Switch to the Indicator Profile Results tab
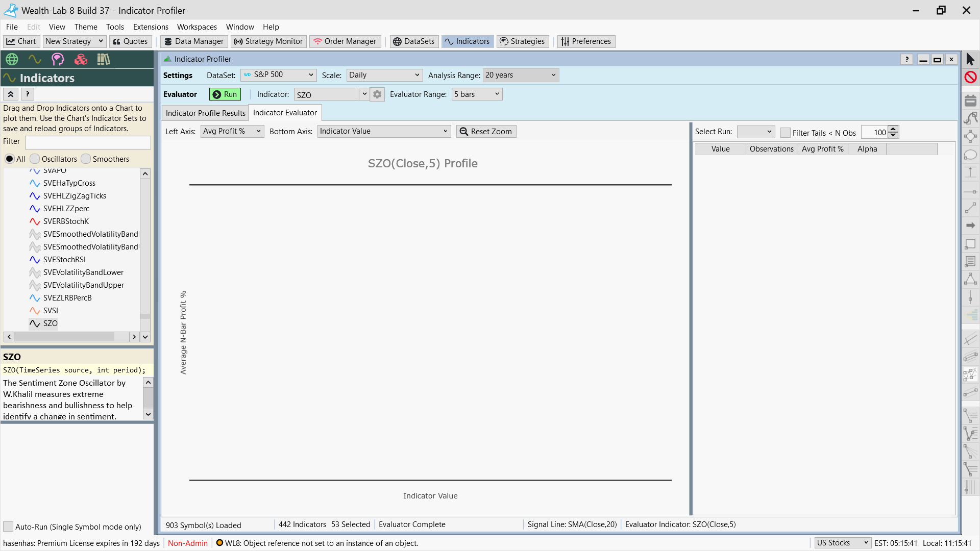This screenshot has height=551, width=980. point(205,113)
